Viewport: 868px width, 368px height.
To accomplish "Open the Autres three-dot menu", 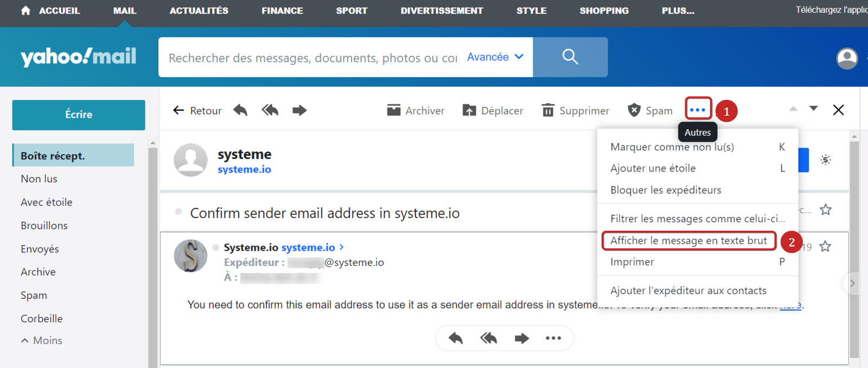I will (698, 110).
